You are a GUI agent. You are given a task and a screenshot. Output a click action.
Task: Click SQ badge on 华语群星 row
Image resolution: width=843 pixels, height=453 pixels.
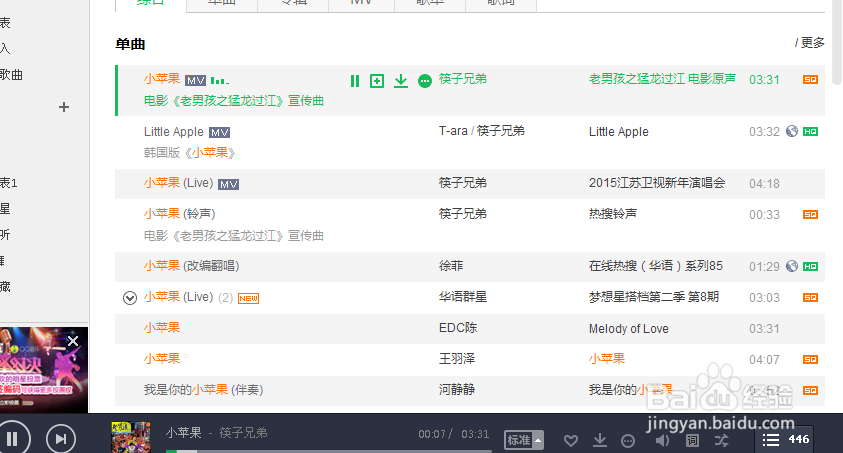[x=810, y=298]
